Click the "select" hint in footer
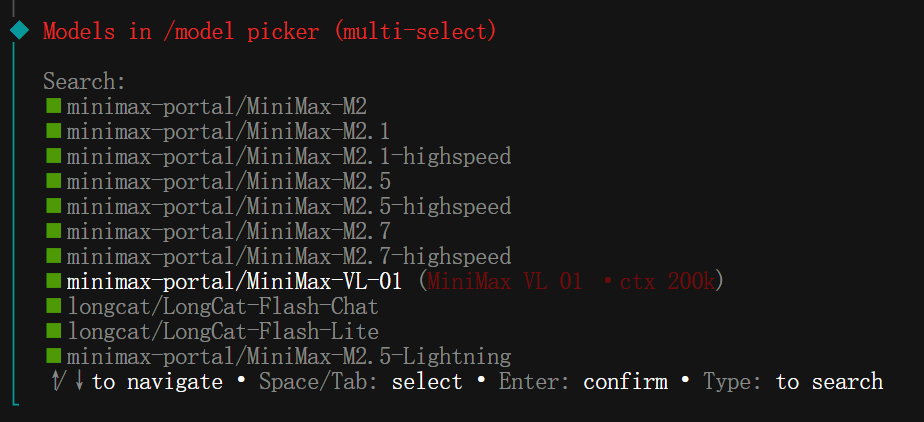Screen dimensions: 924x422 (x=427, y=381)
